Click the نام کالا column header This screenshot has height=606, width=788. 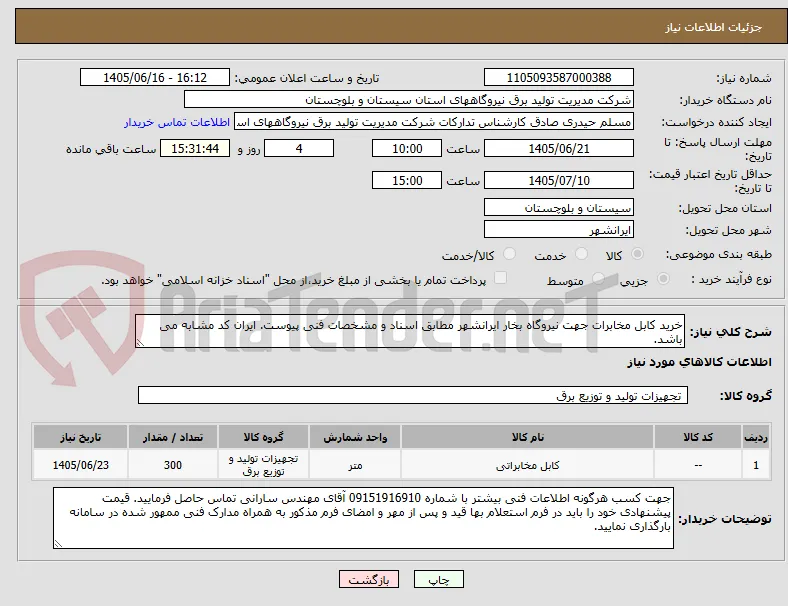(x=527, y=437)
